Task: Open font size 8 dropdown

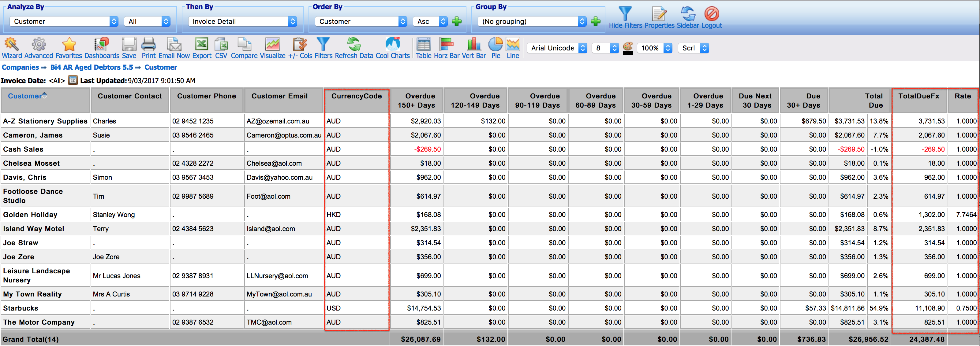Action: (x=606, y=48)
